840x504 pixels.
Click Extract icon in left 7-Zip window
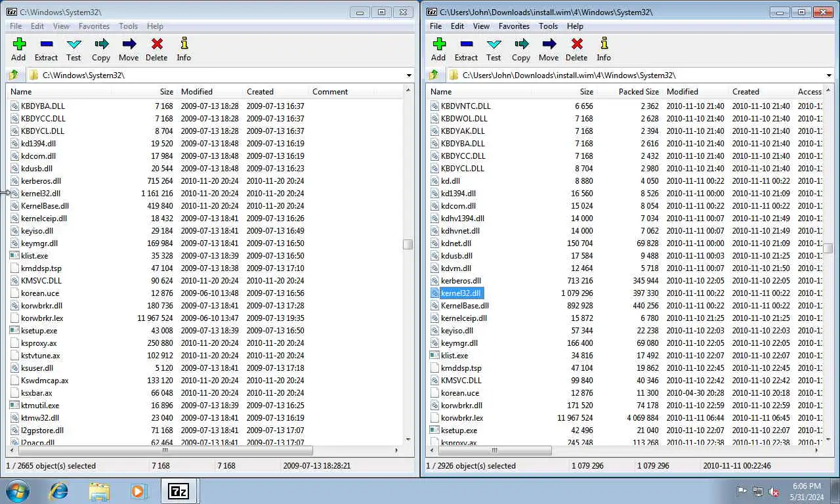(46, 44)
